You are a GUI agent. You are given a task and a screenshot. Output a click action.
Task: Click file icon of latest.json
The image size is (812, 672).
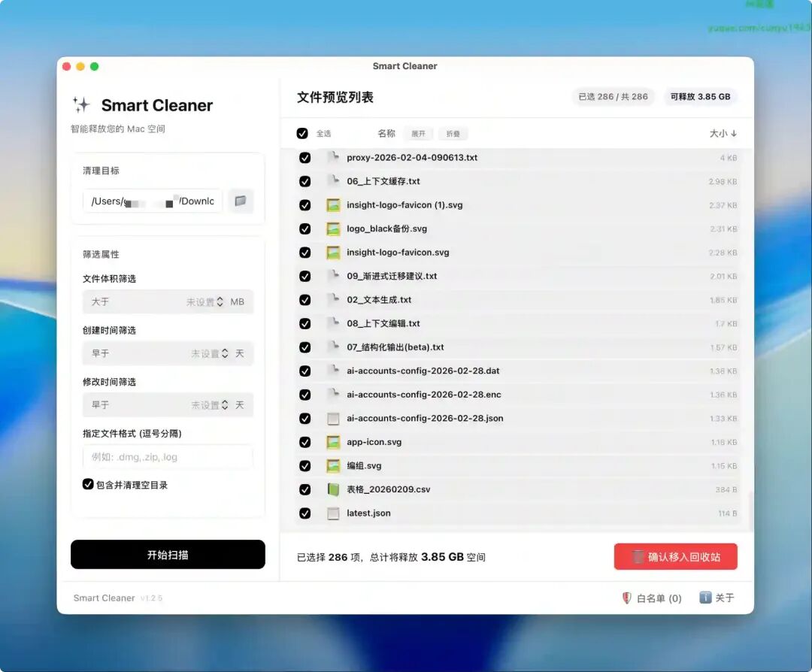coord(333,513)
